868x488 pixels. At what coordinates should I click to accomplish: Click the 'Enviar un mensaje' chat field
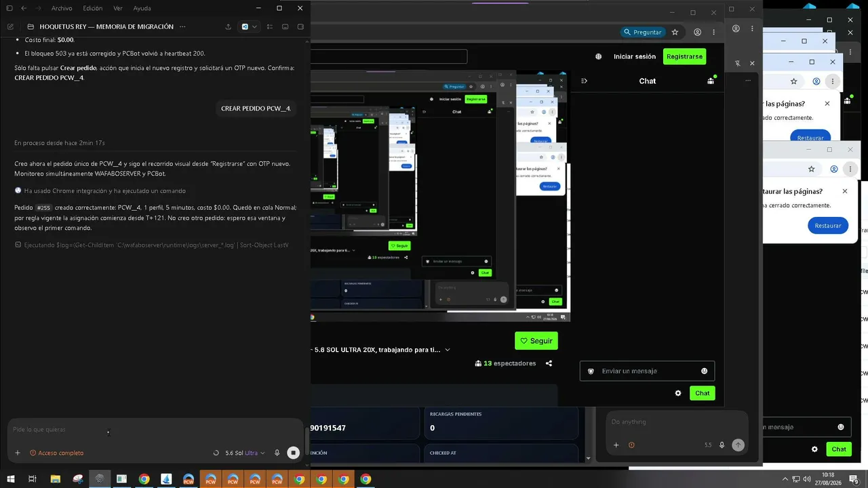(x=647, y=371)
